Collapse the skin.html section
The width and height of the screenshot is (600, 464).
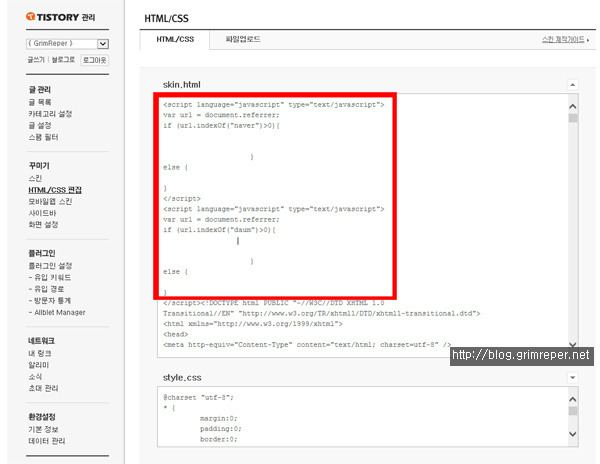[x=572, y=85]
